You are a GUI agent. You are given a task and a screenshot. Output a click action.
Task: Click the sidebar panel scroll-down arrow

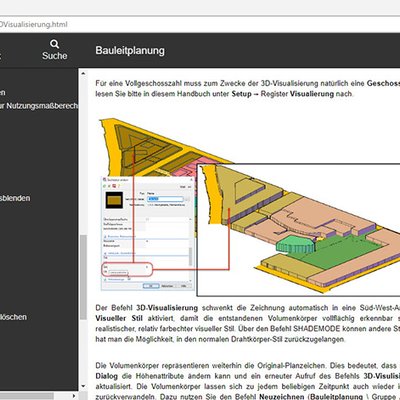pos(83,386)
